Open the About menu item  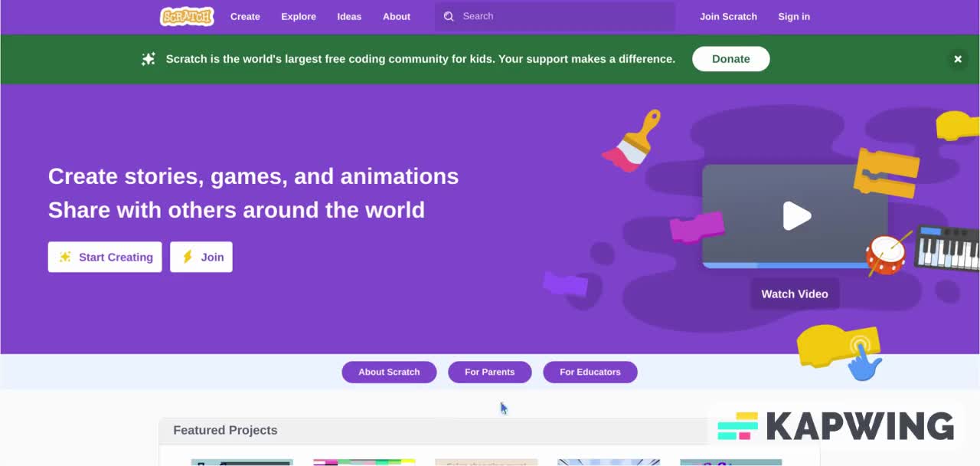397,16
